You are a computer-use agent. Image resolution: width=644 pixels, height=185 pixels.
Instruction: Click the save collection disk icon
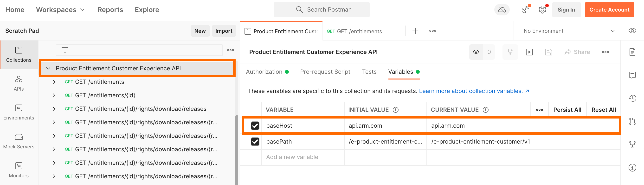[x=548, y=52]
